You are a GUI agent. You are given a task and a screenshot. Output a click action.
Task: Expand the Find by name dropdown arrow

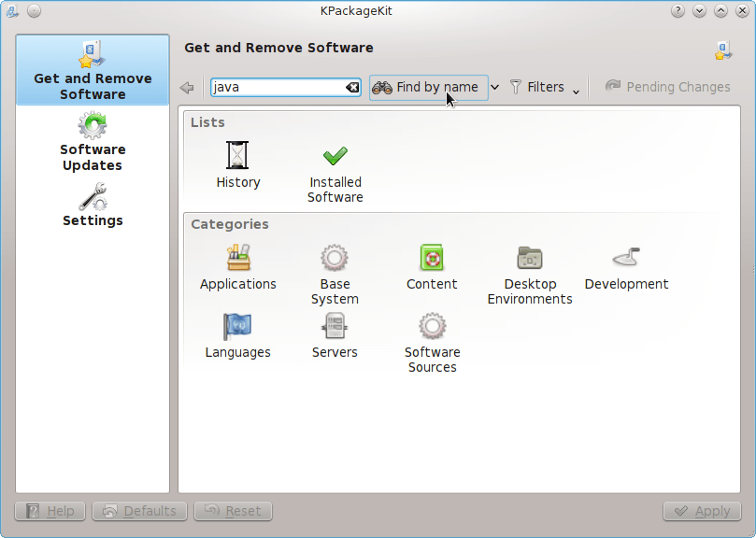[494, 88]
